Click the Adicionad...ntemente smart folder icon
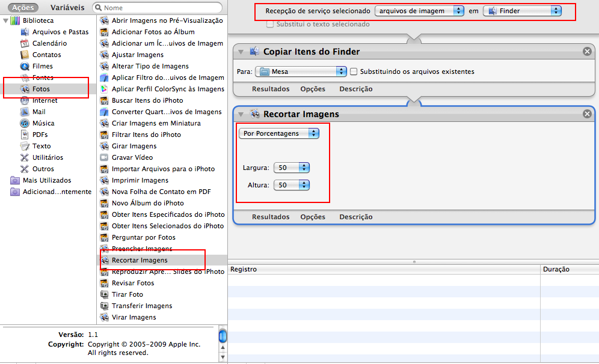Image resolution: width=599 pixels, height=364 pixels. (15, 192)
